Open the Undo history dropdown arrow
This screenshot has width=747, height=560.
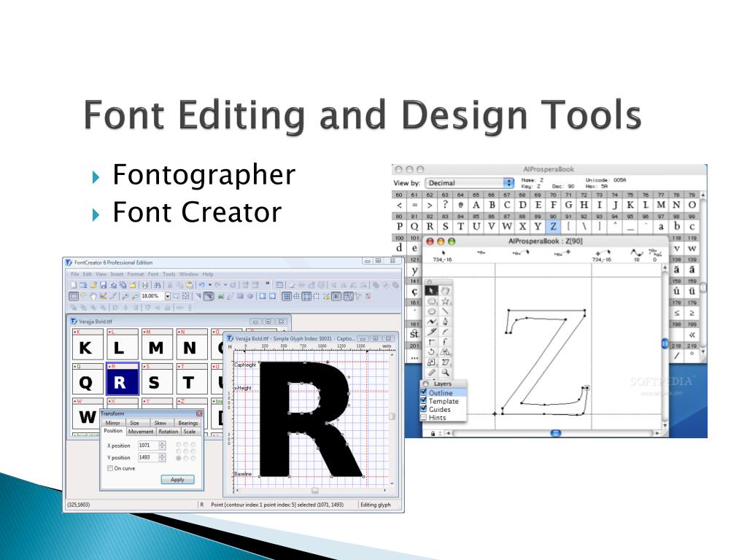click(209, 285)
